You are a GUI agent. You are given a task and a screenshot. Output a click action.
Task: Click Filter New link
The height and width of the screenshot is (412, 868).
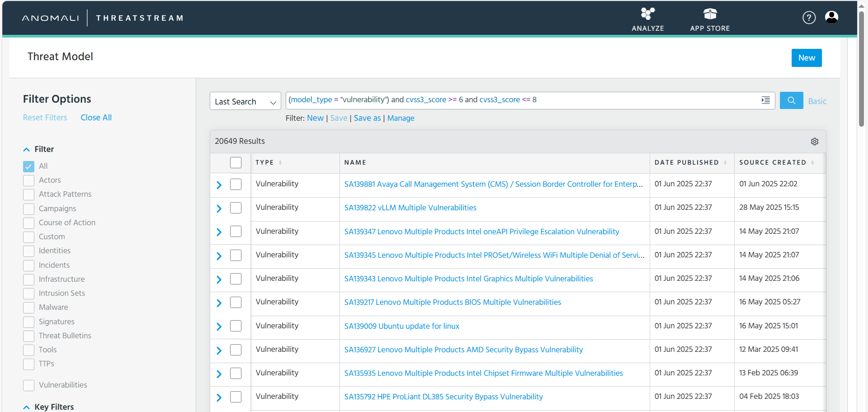315,118
